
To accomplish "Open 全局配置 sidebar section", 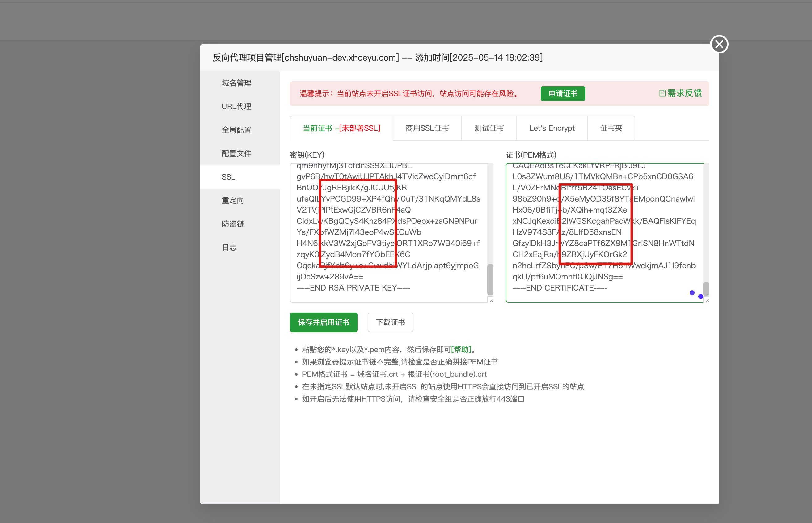I will click(236, 130).
